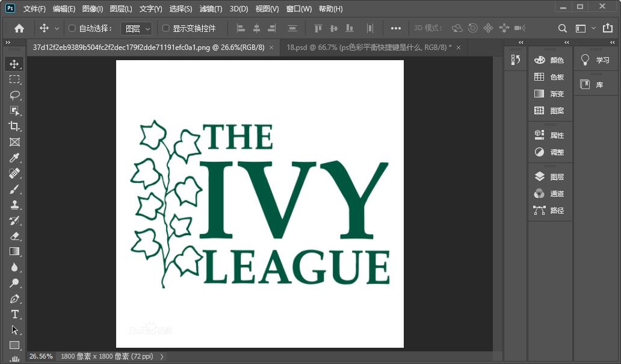The height and width of the screenshot is (364, 621).
Task: Open the three-dots more align options
Action: (x=396, y=28)
